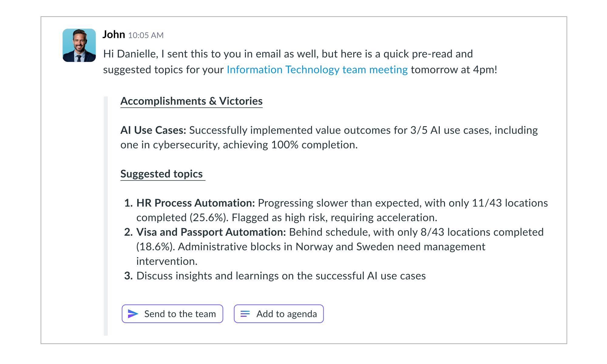This screenshot has height=364, width=607.
Task: Click the AI Use Cases bold label
Action: [x=153, y=130]
